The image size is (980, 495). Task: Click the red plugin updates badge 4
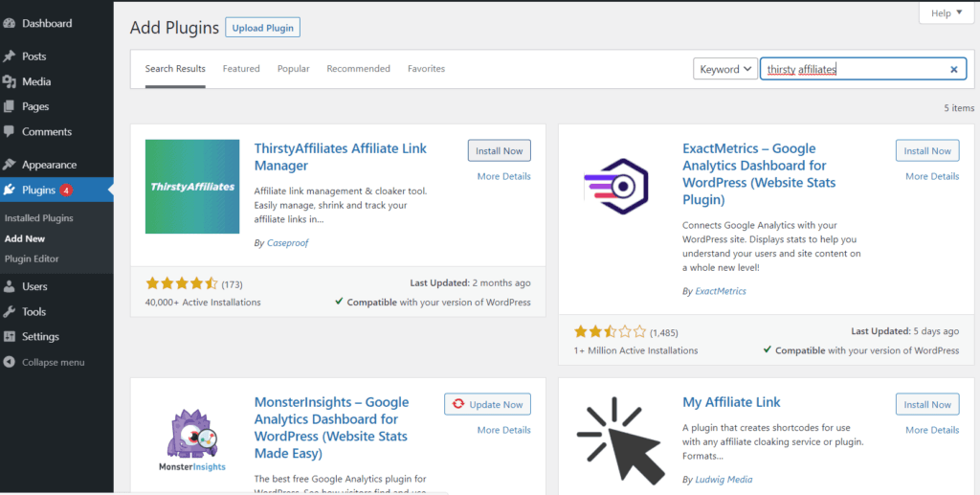coord(66,190)
